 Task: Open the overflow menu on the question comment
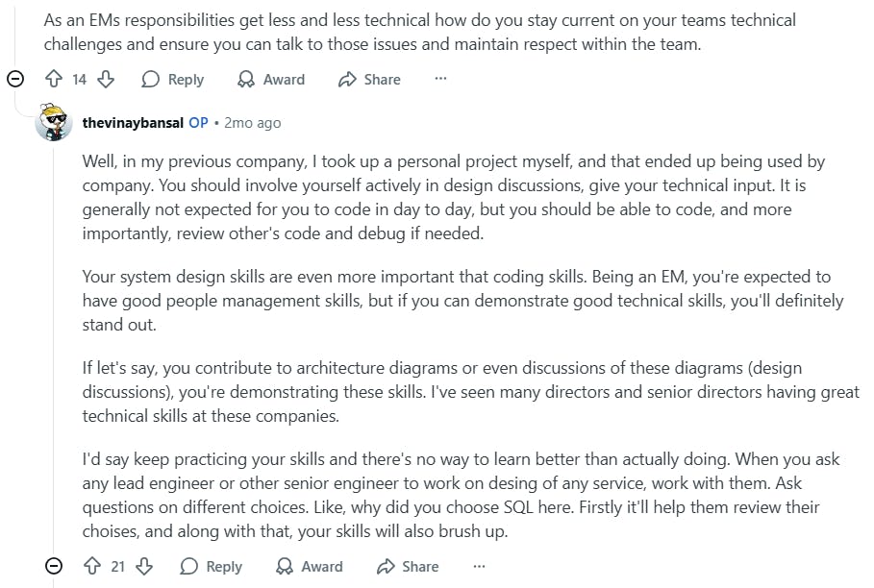point(439,79)
